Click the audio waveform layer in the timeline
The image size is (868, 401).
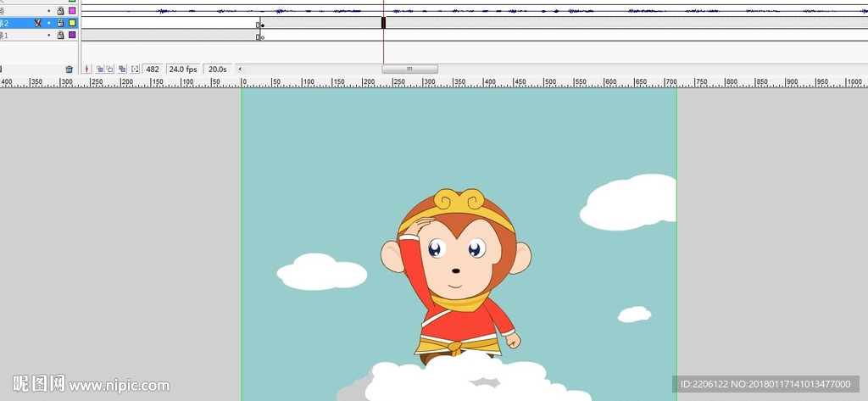pyautogui.click(x=475, y=10)
